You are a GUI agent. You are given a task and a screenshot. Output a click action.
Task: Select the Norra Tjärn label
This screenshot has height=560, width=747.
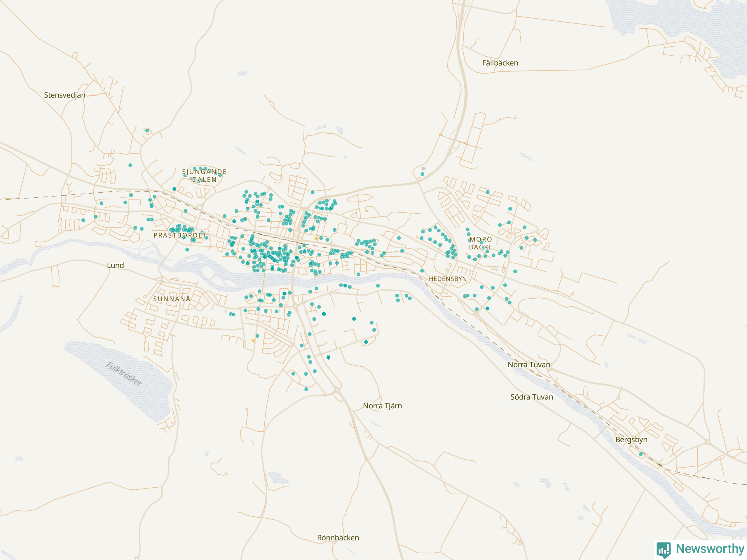click(x=382, y=406)
